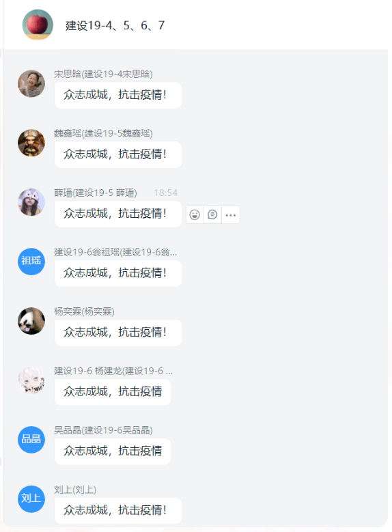
Task: Click the 18:54 timestamp on 薛瑶's message
Action: point(166,193)
